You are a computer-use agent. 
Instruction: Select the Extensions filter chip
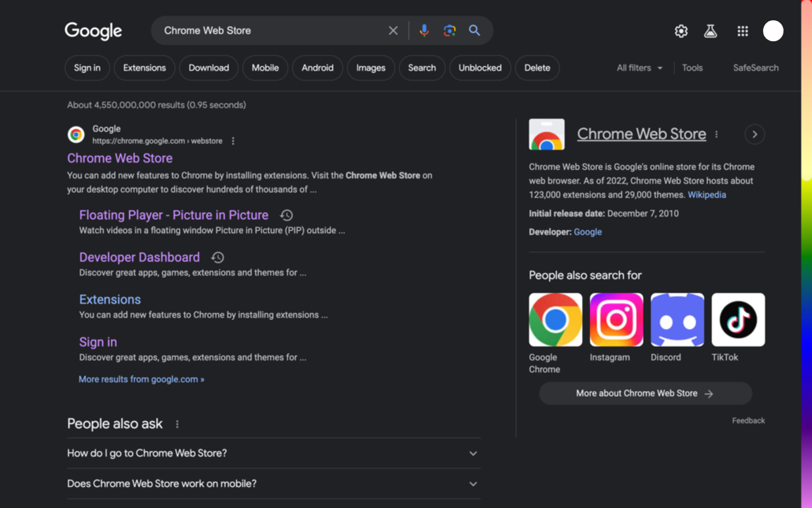[x=144, y=67]
